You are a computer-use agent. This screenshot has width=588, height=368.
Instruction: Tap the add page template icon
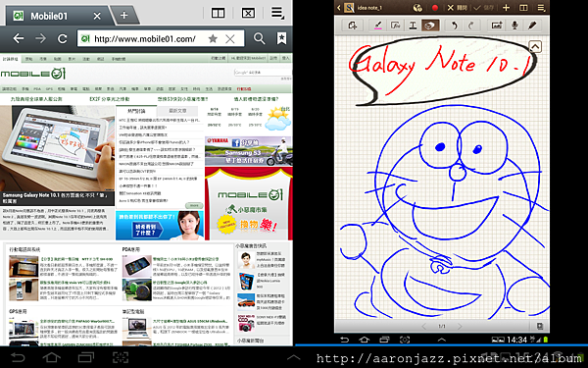click(352, 26)
